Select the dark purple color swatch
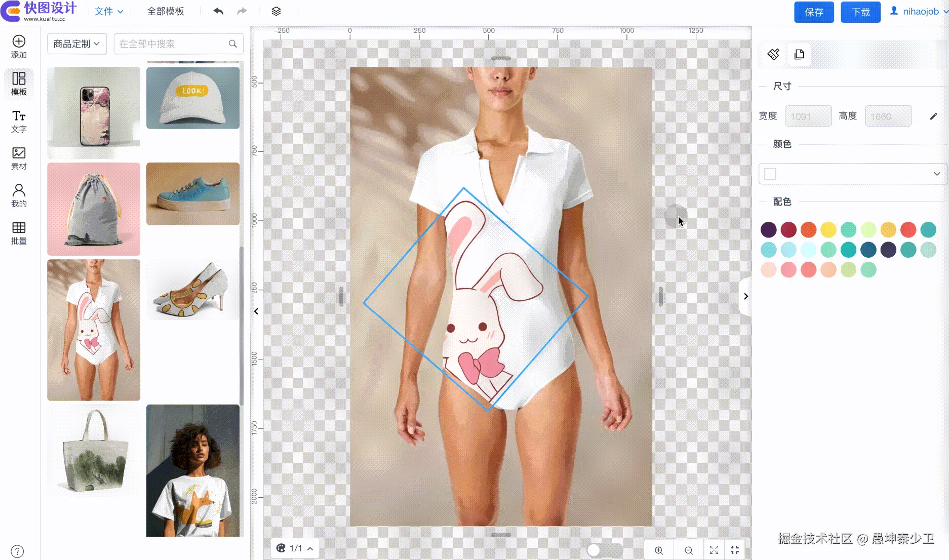This screenshot has height=560, width=949. pos(768,230)
